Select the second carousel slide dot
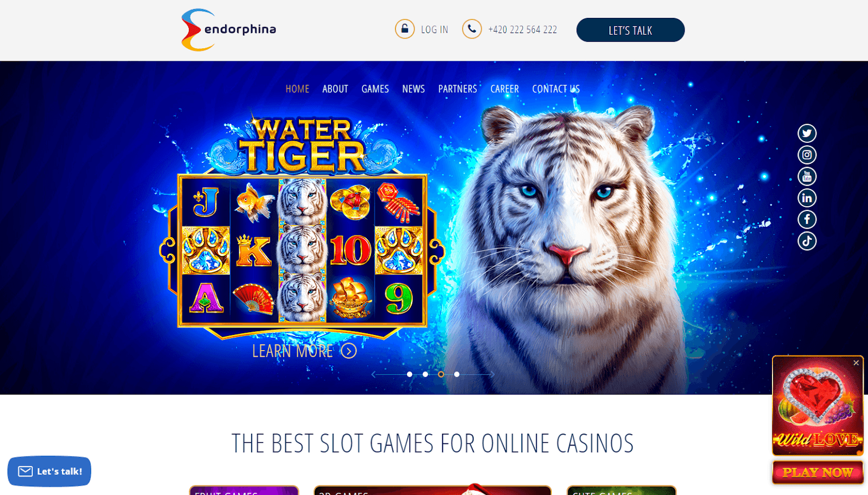 click(x=425, y=374)
